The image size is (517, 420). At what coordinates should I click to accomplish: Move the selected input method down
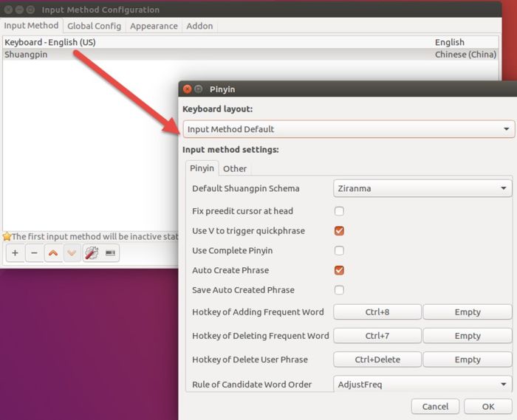point(72,253)
